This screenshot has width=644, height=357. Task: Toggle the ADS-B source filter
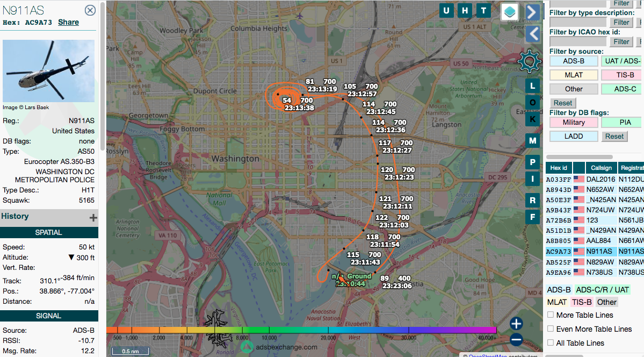[574, 61]
